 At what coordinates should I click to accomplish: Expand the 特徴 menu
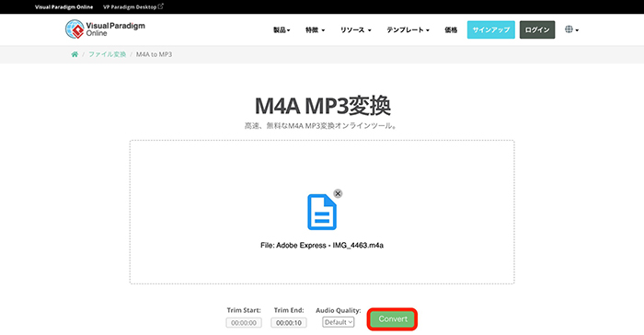315,30
